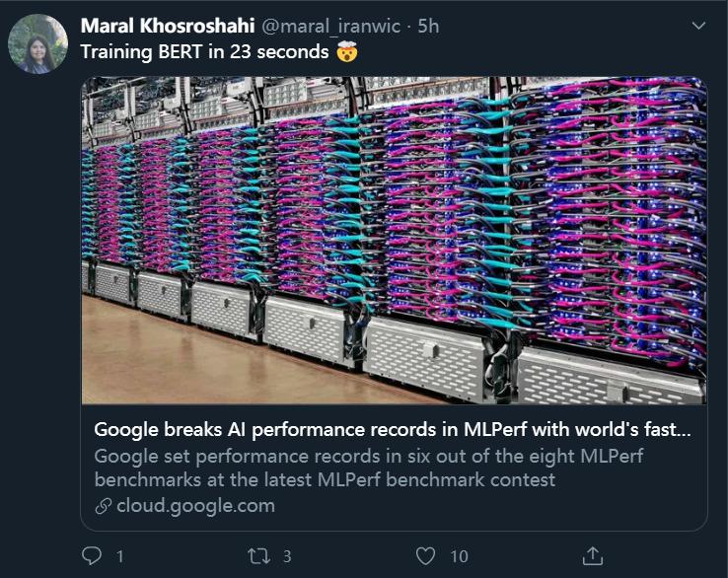Click the reply speech bubble icon

[x=91, y=556]
